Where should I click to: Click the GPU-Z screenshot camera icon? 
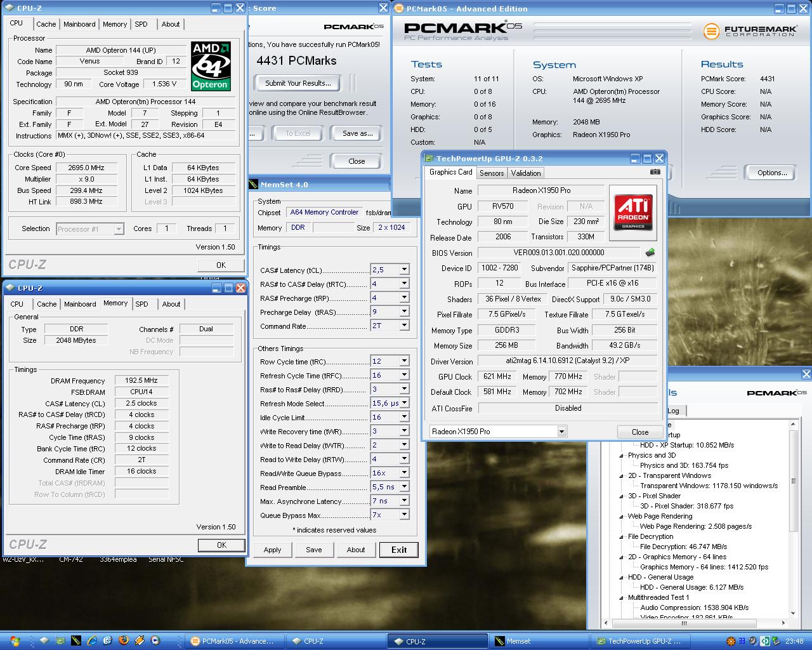point(655,172)
